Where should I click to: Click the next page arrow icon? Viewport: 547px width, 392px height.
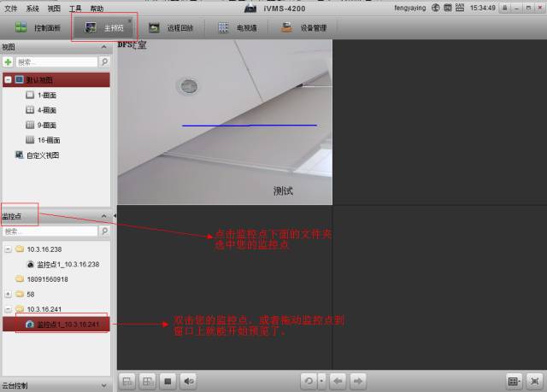click(359, 381)
